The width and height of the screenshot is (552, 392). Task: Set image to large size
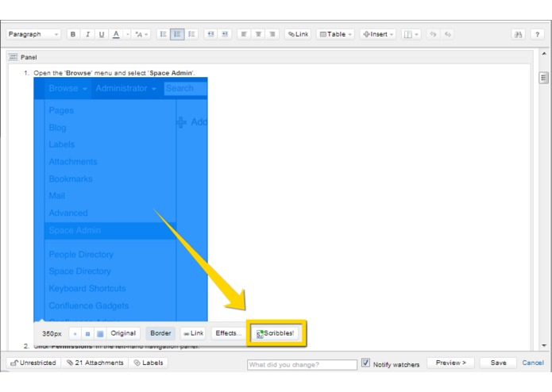[100, 333]
